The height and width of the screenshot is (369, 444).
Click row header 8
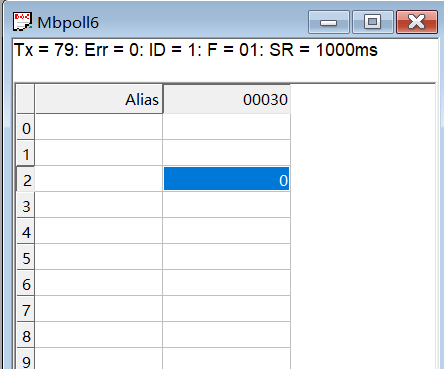(x=26, y=335)
